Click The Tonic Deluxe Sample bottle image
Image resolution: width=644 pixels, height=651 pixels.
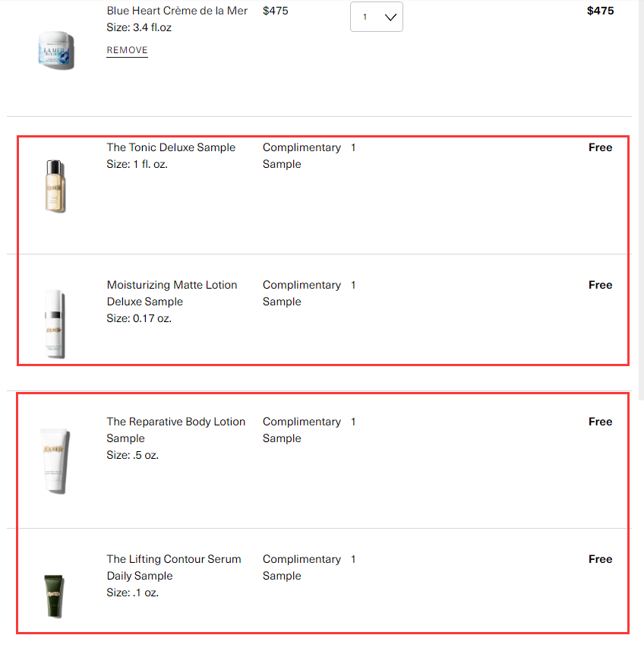click(55, 186)
